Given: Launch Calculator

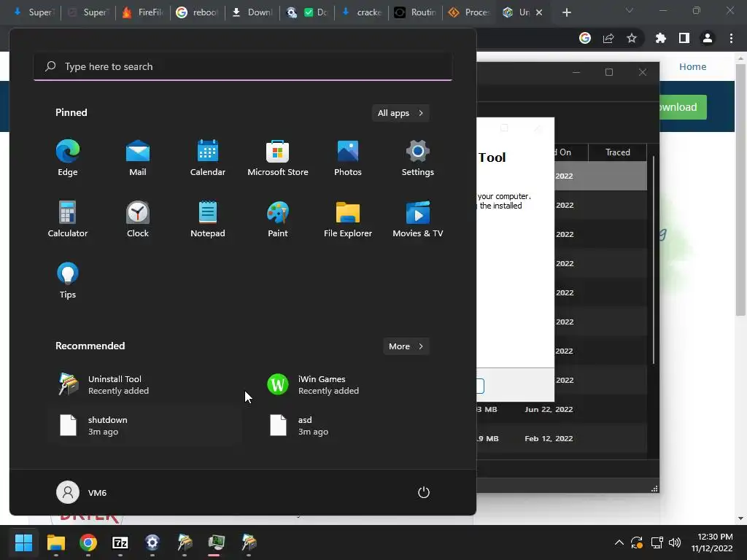Looking at the screenshot, I should (x=68, y=219).
